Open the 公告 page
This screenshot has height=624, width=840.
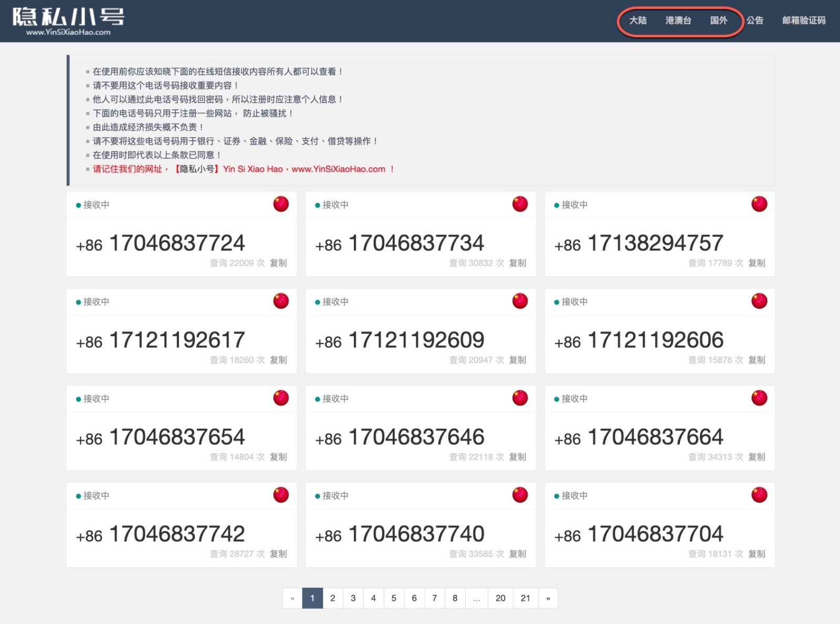click(x=755, y=20)
